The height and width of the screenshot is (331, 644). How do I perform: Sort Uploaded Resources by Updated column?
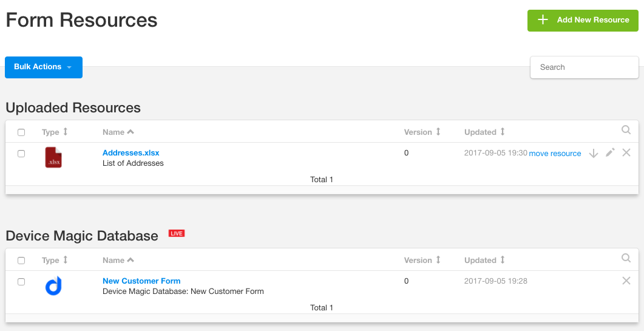click(484, 132)
